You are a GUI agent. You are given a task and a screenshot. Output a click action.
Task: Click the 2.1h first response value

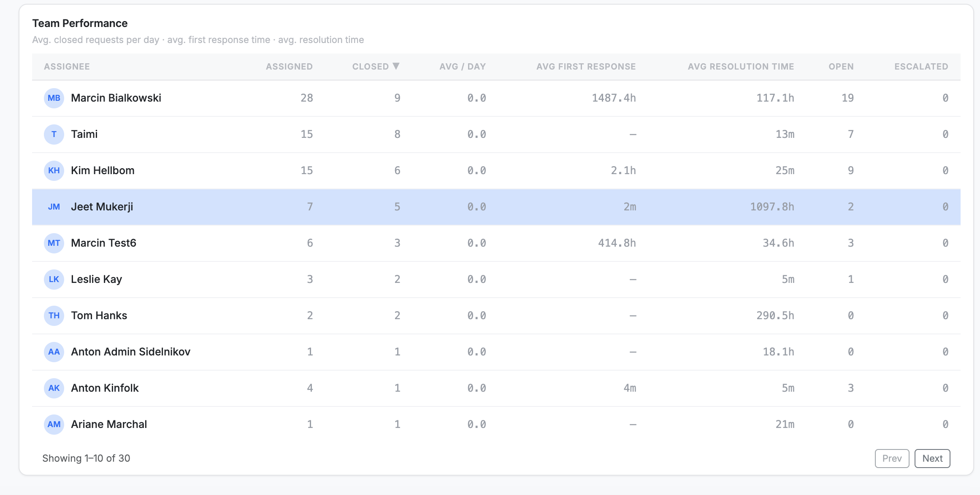[x=623, y=170]
